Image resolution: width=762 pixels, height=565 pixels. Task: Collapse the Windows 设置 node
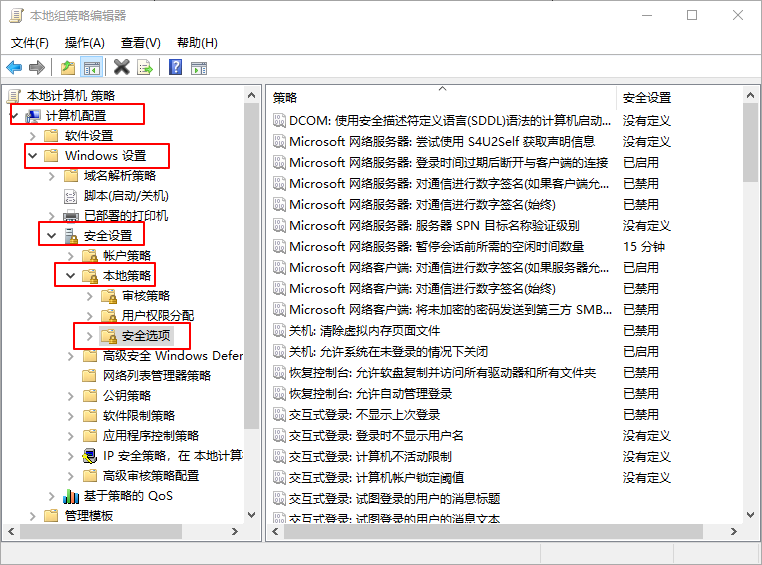[x=33, y=155]
